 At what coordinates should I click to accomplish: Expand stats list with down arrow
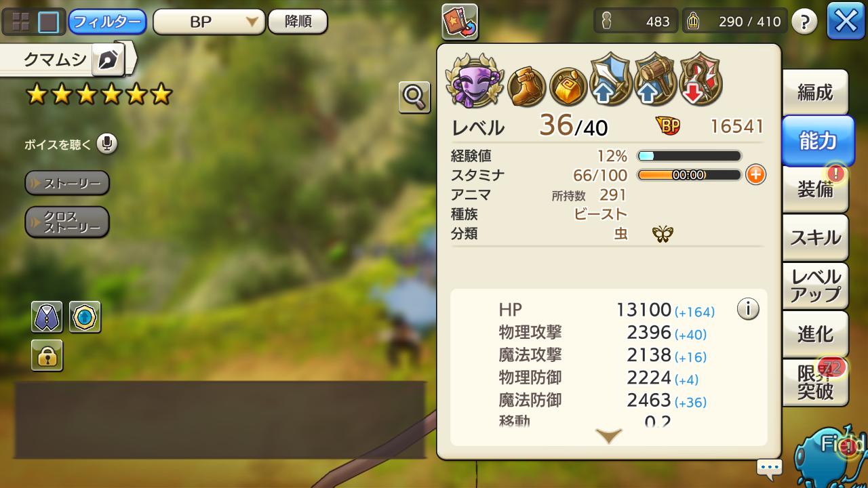(608, 436)
